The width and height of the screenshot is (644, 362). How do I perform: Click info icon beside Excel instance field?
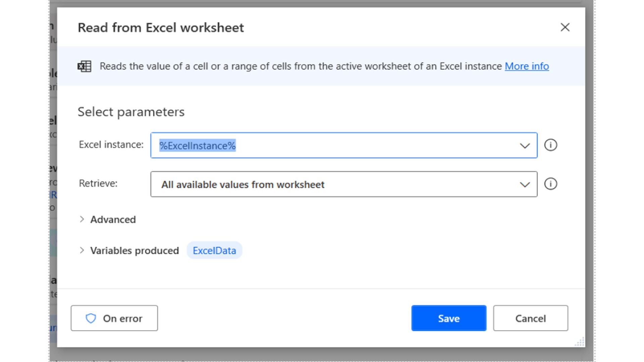550,145
